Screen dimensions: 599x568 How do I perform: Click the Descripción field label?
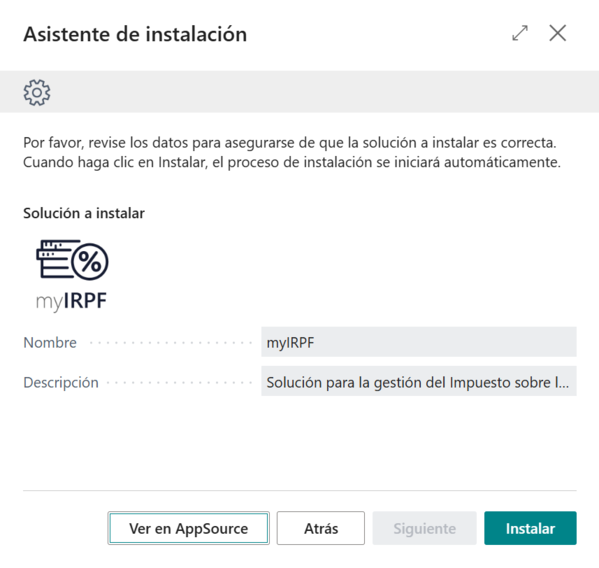61,382
